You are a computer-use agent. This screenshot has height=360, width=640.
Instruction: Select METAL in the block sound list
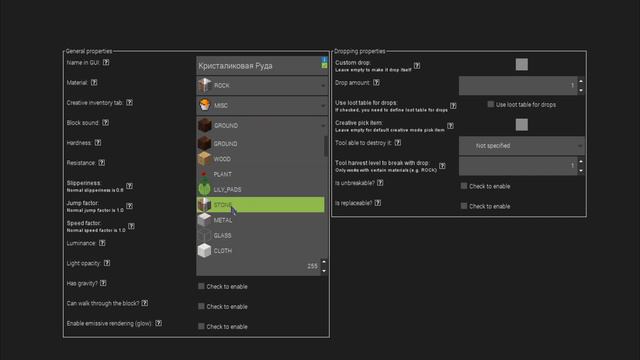point(260,220)
